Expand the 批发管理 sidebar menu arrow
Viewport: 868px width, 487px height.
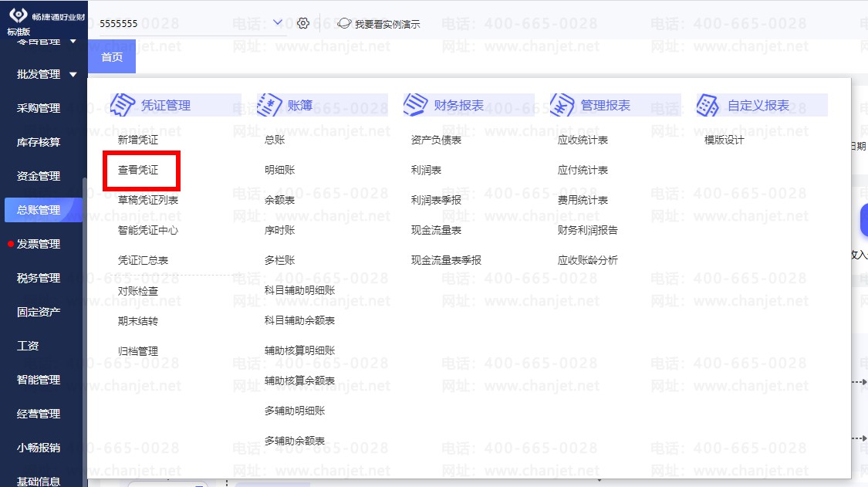[73, 75]
